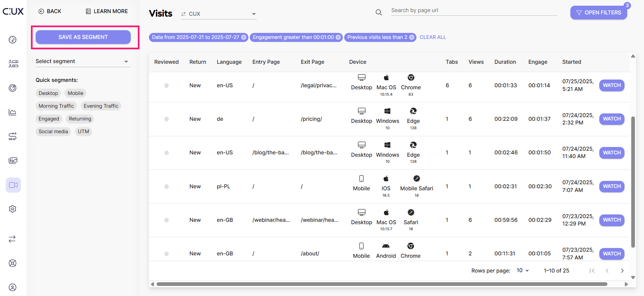This screenshot has width=644, height=296.
Task: Open the user account profile icon
Action: pos(12,287)
